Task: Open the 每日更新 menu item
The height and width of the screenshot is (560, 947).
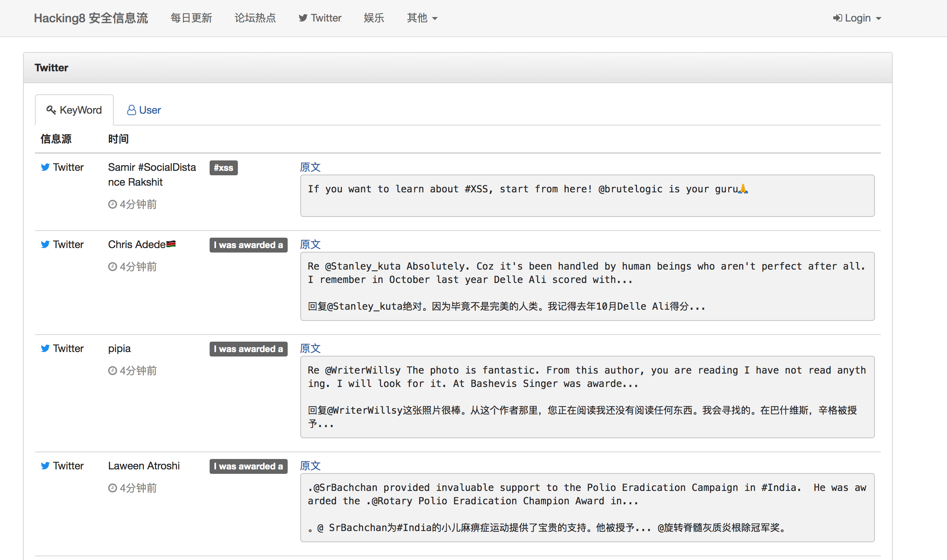Action: tap(191, 18)
